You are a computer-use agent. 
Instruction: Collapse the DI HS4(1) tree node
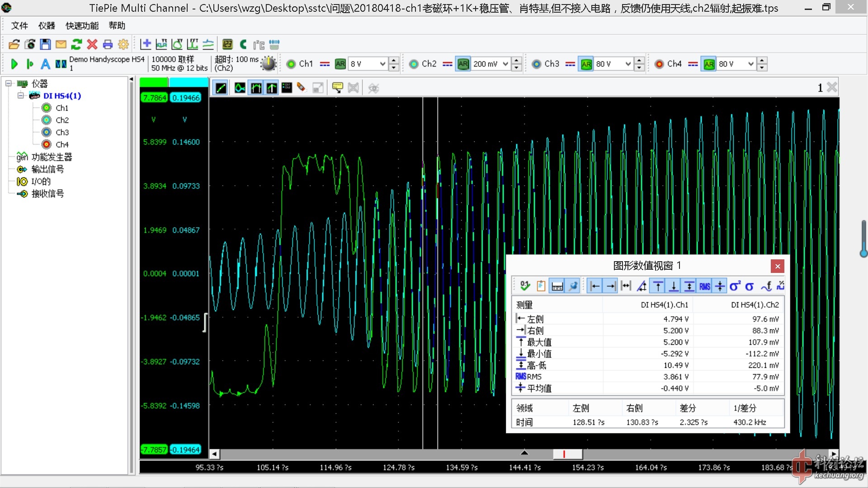[21, 95]
